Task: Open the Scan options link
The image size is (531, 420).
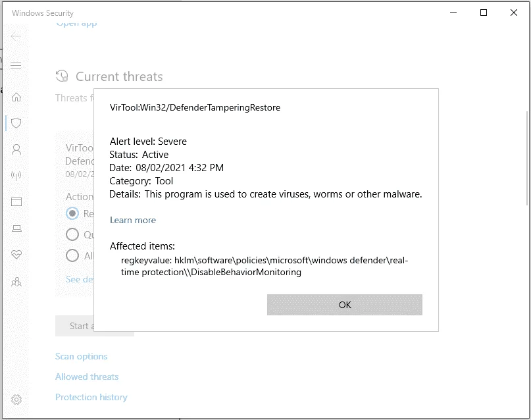Action: [x=82, y=356]
